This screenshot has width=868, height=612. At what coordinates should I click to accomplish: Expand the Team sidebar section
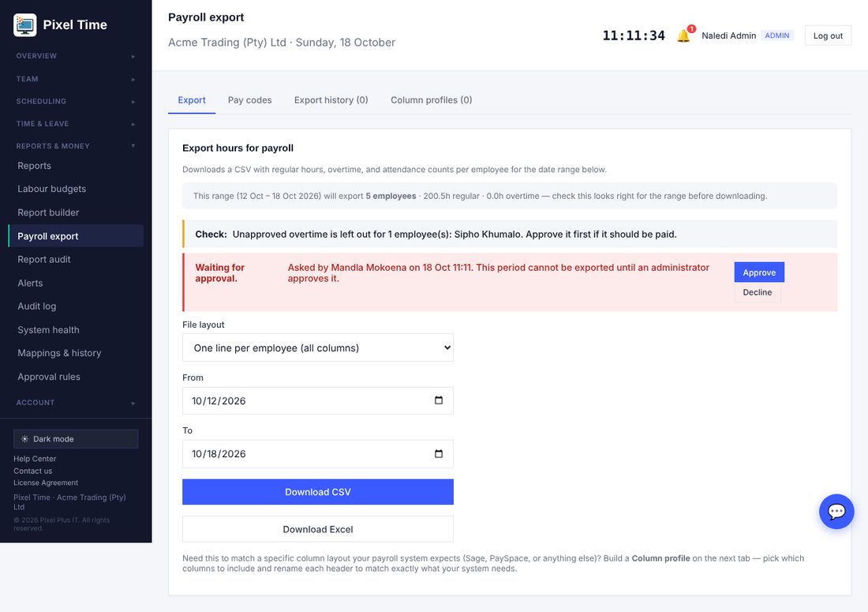(x=76, y=79)
